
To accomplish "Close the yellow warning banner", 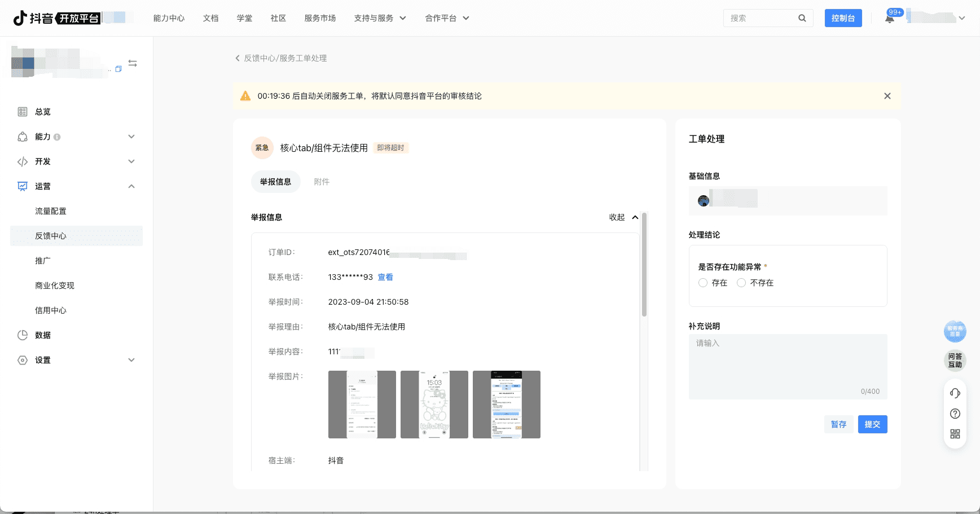I will [x=887, y=96].
